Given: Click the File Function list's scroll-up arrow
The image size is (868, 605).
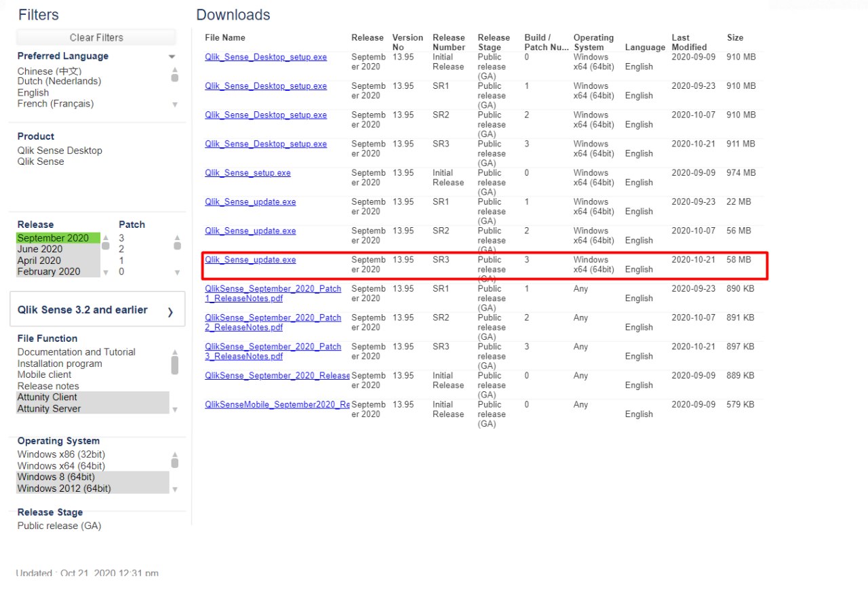Looking at the screenshot, I should pyautogui.click(x=175, y=352).
